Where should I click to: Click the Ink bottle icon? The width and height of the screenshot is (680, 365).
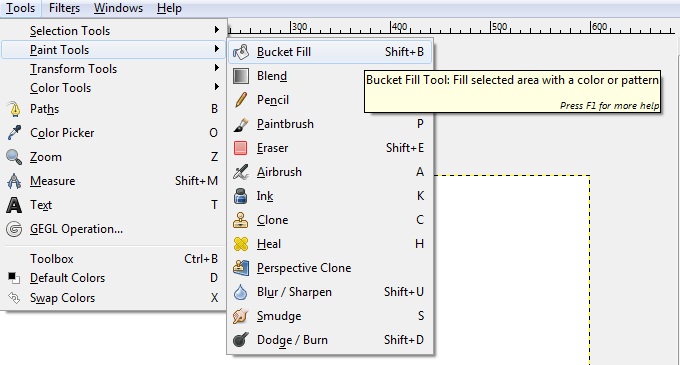point(241,196)
